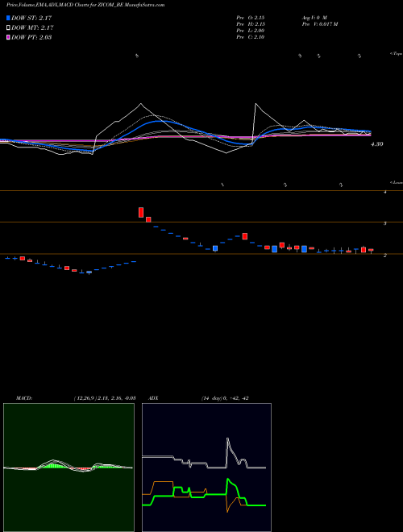Screen dimensions: 403x532
Task: Select the 'DOW PT: 2.03' label
Action: 31,37
